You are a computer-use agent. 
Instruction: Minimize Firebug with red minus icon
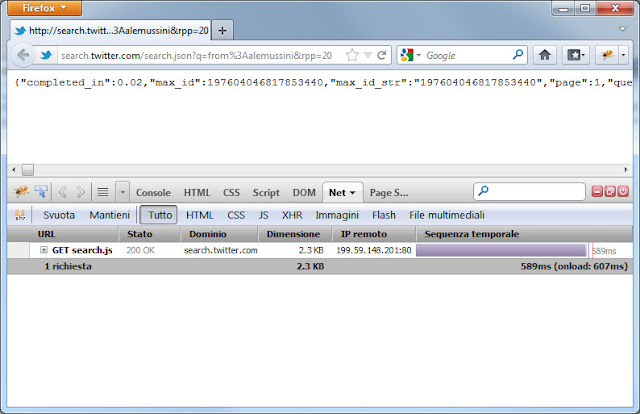[x=597, y=191]
